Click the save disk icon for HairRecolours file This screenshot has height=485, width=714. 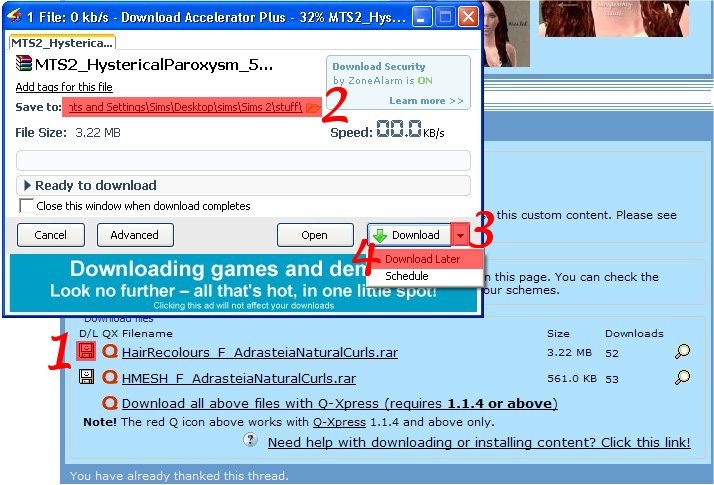point(86,351)
